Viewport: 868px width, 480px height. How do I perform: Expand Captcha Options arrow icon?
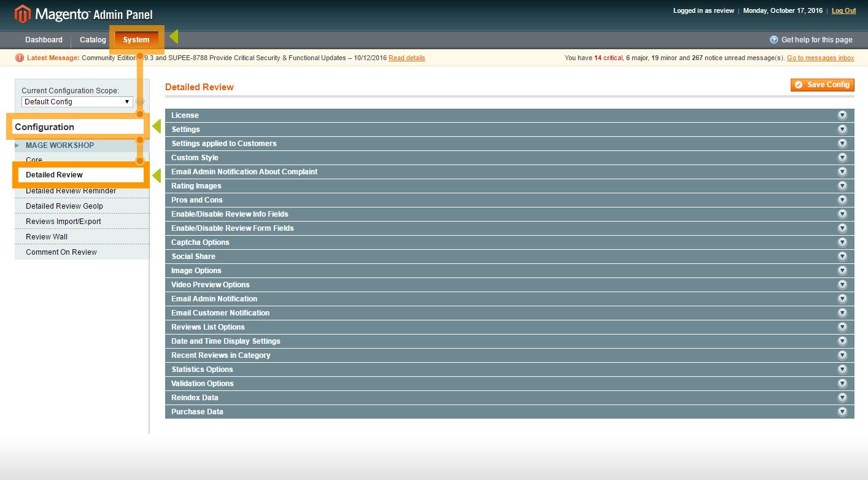point(842,242)
